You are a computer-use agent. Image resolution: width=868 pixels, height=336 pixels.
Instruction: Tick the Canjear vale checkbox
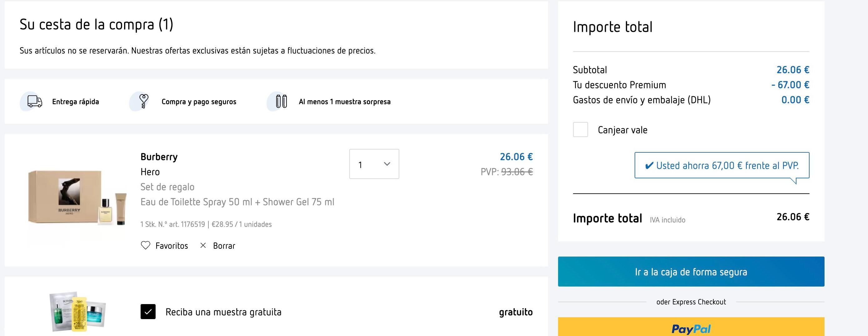tap(580, 130)
